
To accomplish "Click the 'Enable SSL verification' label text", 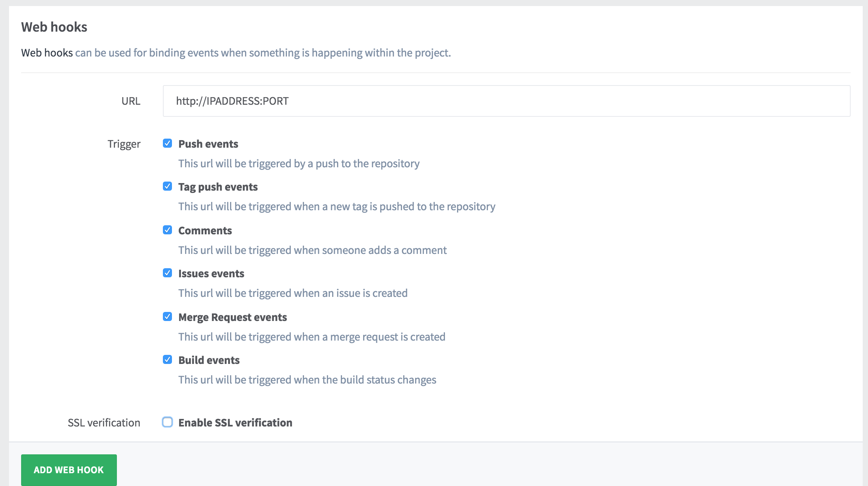I will [235, 423].
